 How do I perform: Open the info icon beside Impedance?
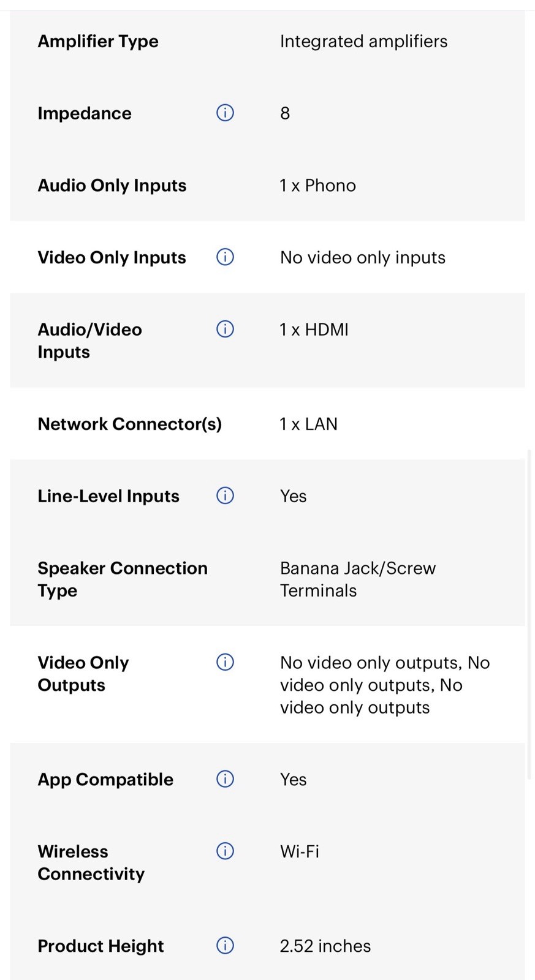(225, 113)
